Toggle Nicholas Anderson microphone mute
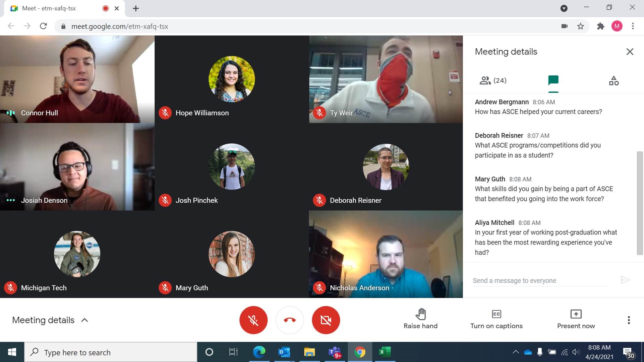 point(319,287)
